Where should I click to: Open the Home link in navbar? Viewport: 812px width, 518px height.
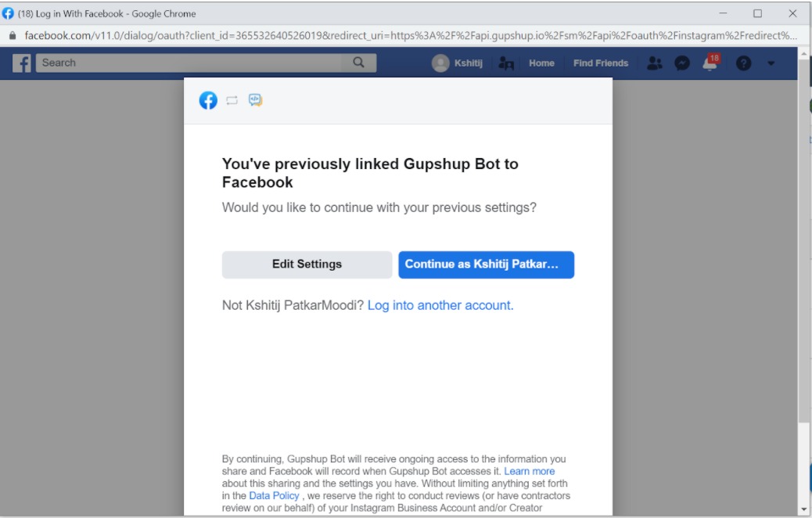541,63
